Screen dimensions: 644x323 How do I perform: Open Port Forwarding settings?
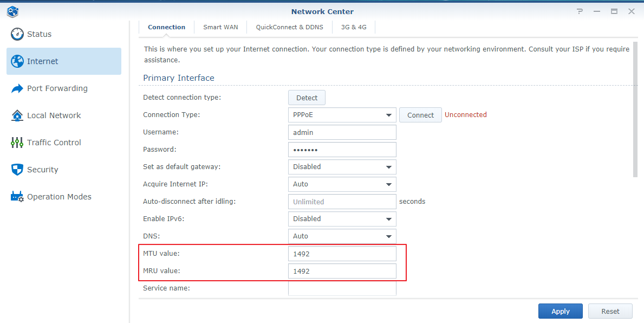[x=57, y=88]
